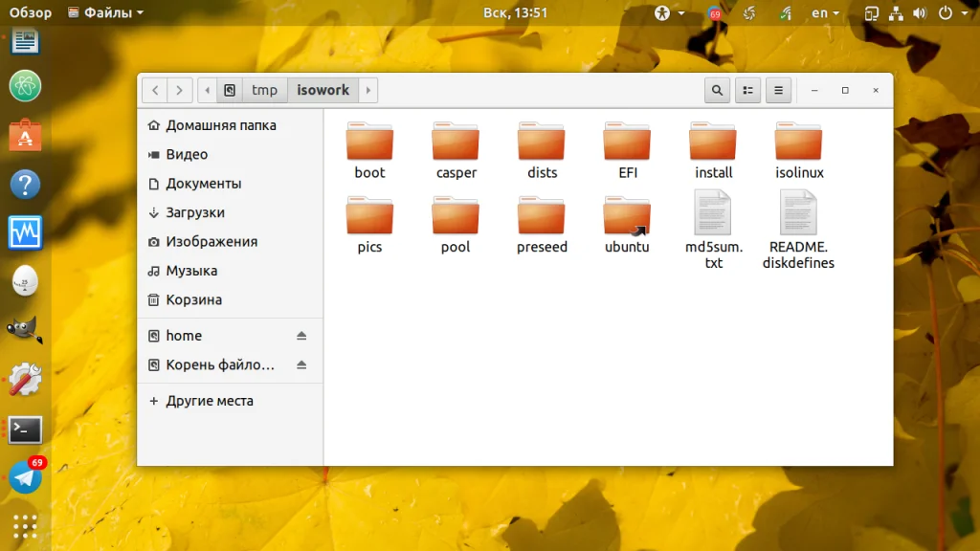Image resolution: width=980 pixels, height=551 pixels.
Task: Open Другие места in sidebar
Action: (209, 401)
